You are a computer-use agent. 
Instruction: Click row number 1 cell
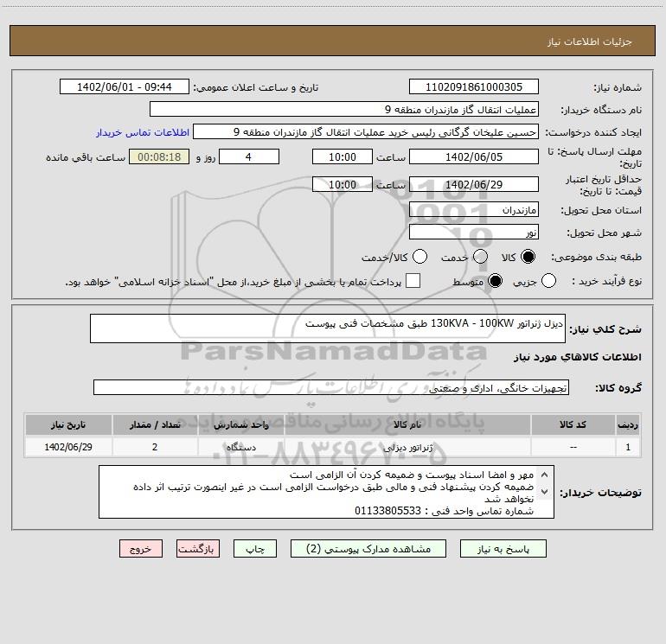(628, 447)
